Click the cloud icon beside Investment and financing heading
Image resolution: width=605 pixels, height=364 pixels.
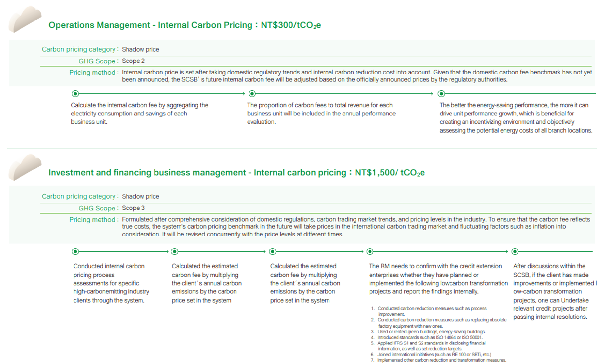pyautogui.click(x=25, y=167)
